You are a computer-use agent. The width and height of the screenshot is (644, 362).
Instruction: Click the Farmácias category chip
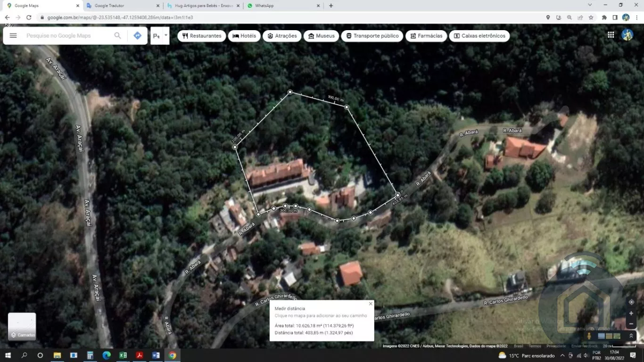426,36
